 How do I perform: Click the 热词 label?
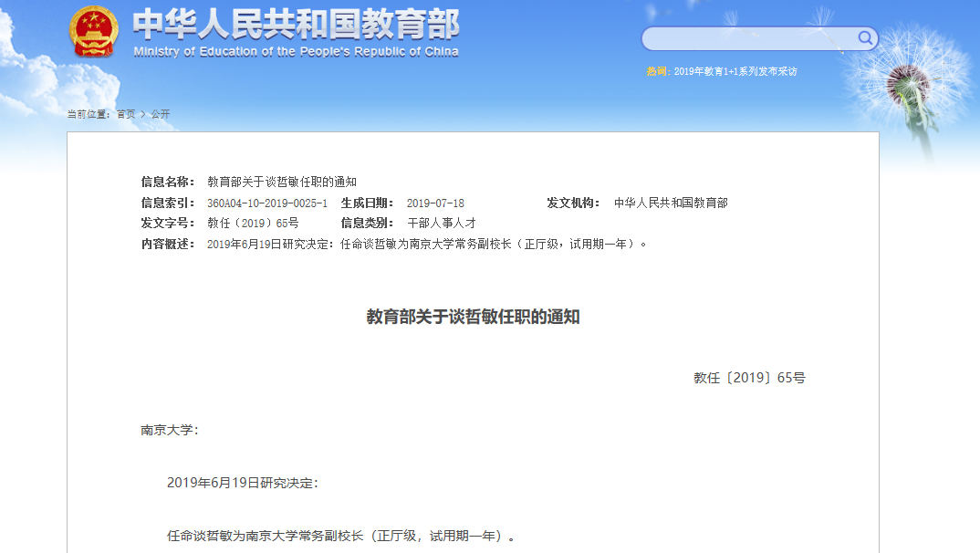pyautogui.click(x=657, y=71)
